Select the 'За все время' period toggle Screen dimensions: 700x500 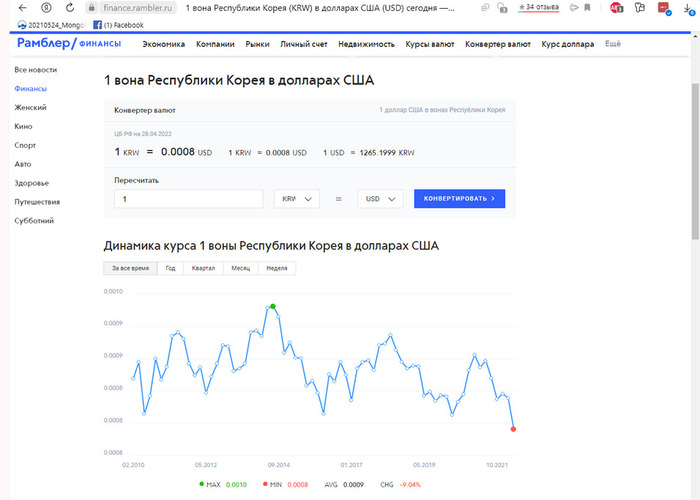(130, 268)
